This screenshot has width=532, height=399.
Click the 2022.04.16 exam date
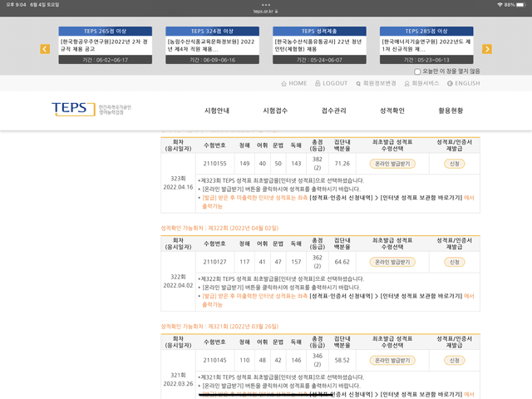pyautogui.click(x=178, y=187)
